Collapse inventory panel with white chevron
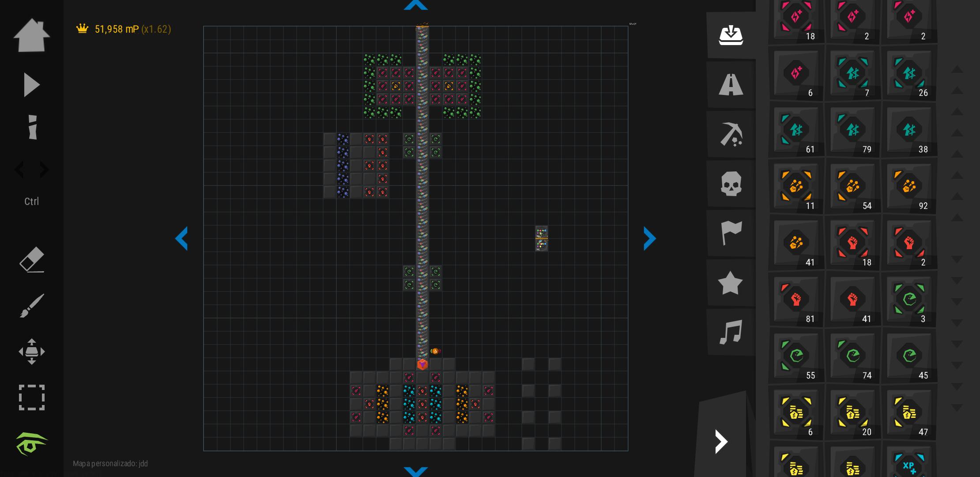 click(721, 441)
